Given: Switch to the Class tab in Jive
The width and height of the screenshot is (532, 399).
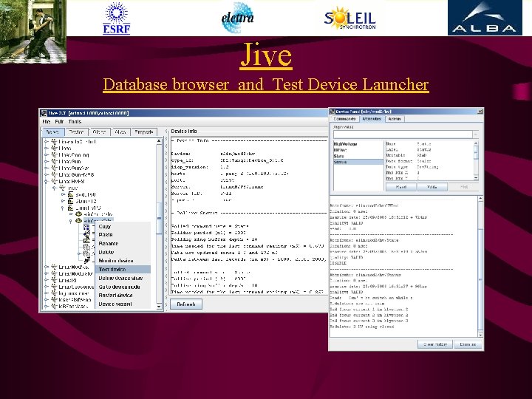Looking at the screenshot, I should [x=100, y=132].
